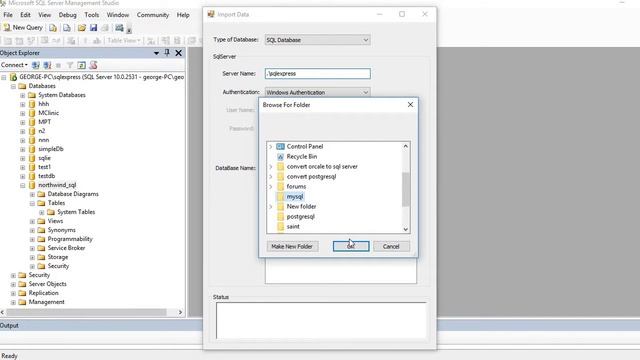
Task: Select the Recycle Bin item in folder tree
Action: [x=302, y=156]
